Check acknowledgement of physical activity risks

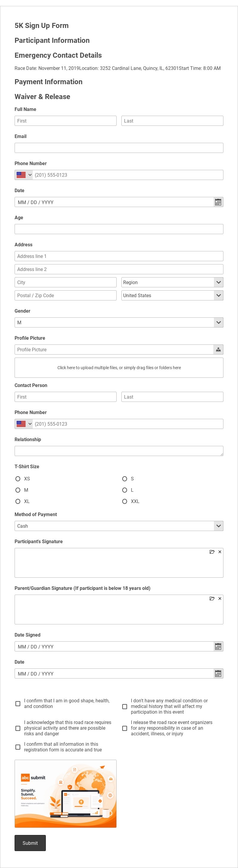18,728
